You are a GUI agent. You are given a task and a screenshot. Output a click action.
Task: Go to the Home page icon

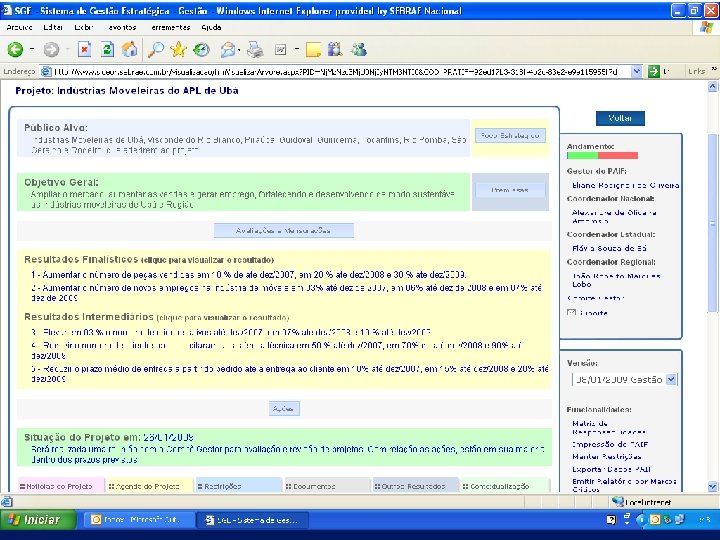pos(129,49)
